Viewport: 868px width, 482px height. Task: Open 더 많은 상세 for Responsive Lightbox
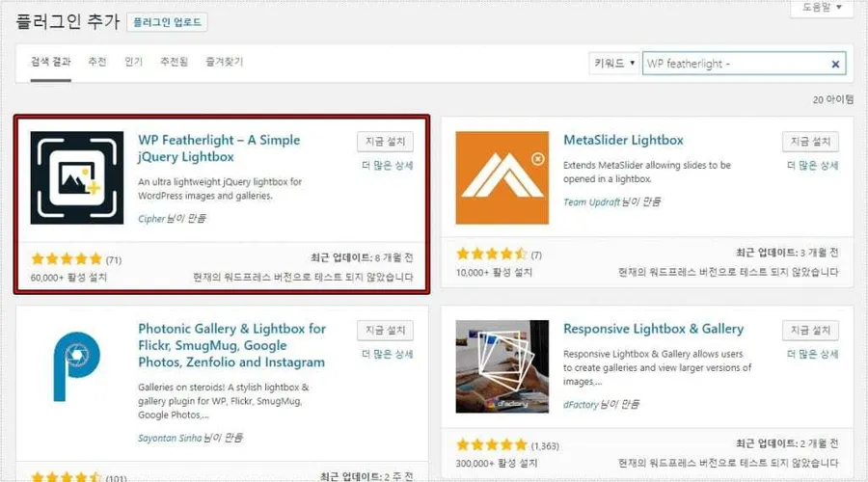click(813, 354)
